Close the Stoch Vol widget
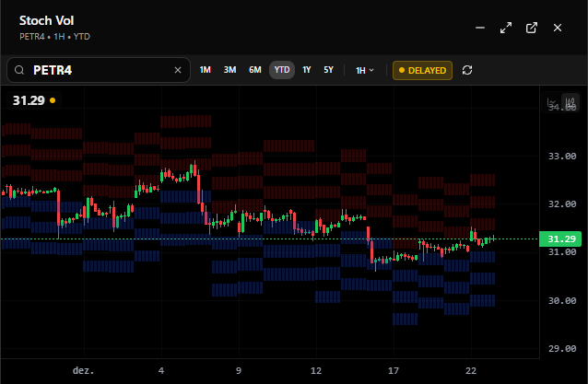Screen dimensions: 588x384 557,29
